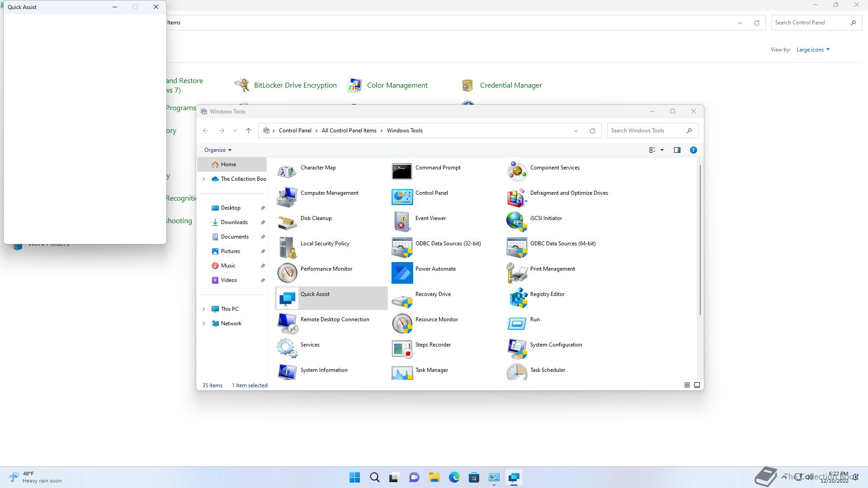Click the Help icon in Windows Tools toolbar

click(693, 150)
